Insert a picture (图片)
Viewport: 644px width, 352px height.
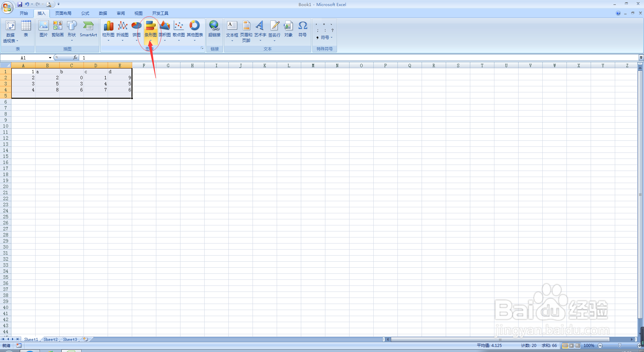coord(44,29)
